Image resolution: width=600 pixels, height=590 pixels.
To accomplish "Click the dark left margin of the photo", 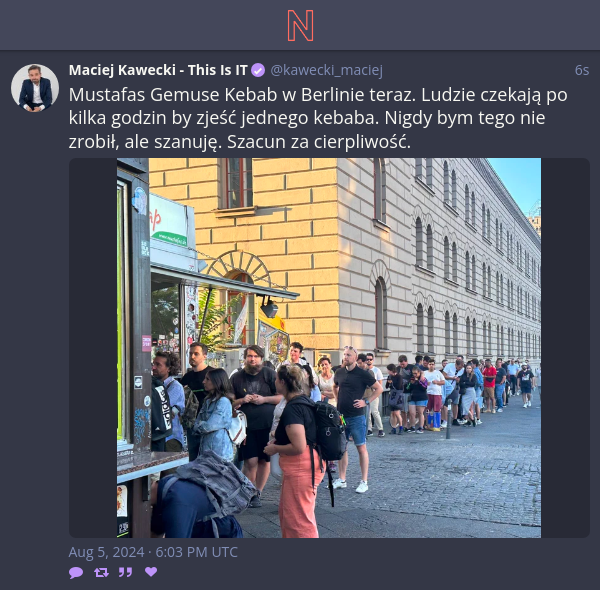I will [93, 348].
